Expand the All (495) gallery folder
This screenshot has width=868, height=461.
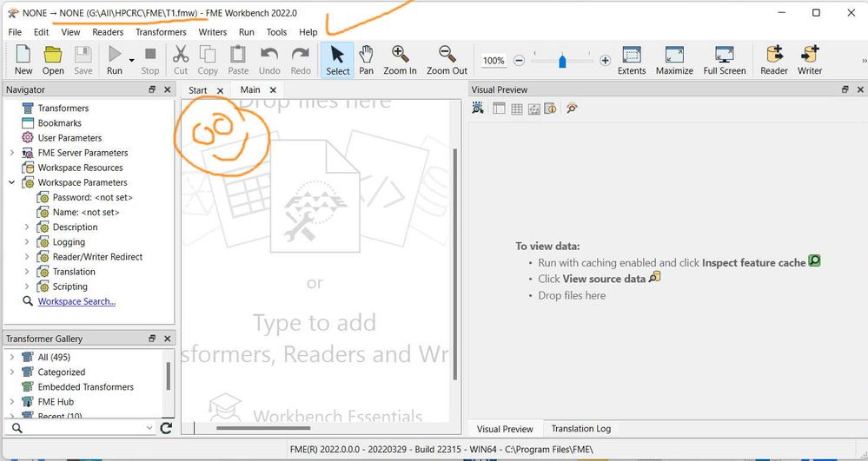click(11, 357)
